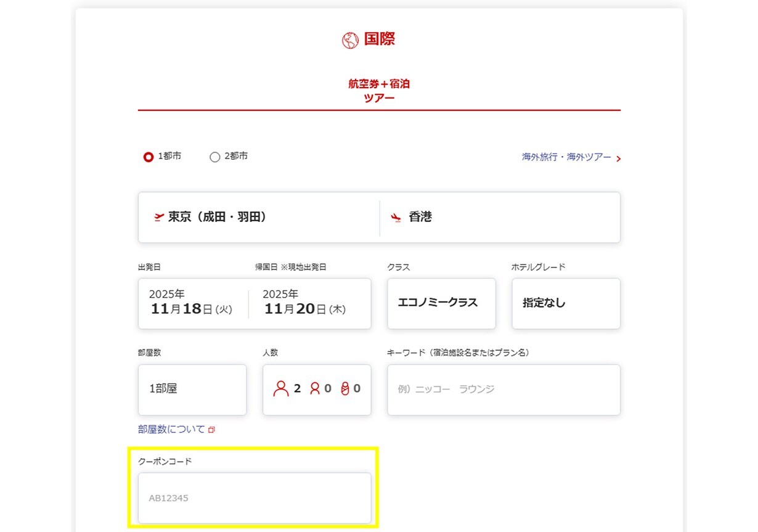Open the エコノミークラス class selector
The width and height of the screenshot is (758, 532).
tap(441, 303)
